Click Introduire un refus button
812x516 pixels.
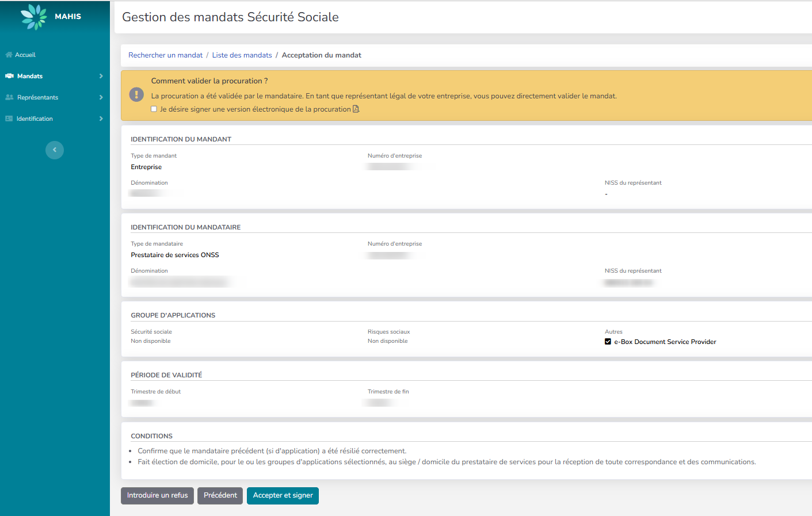[x=157, y=495]
